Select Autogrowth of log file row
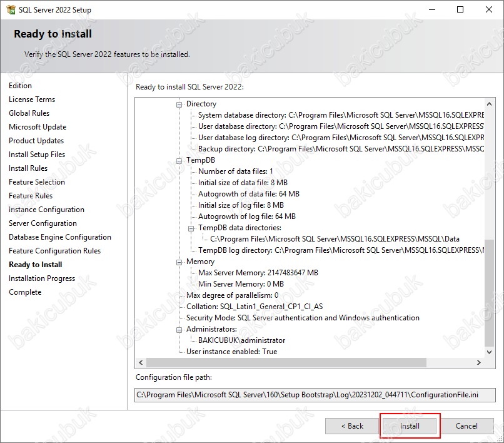 click(247, 216)
